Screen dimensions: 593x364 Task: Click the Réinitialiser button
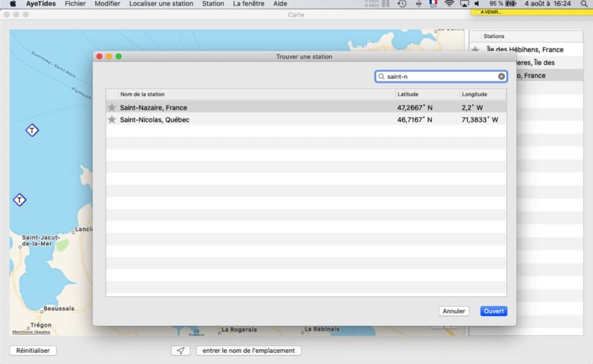33,351
